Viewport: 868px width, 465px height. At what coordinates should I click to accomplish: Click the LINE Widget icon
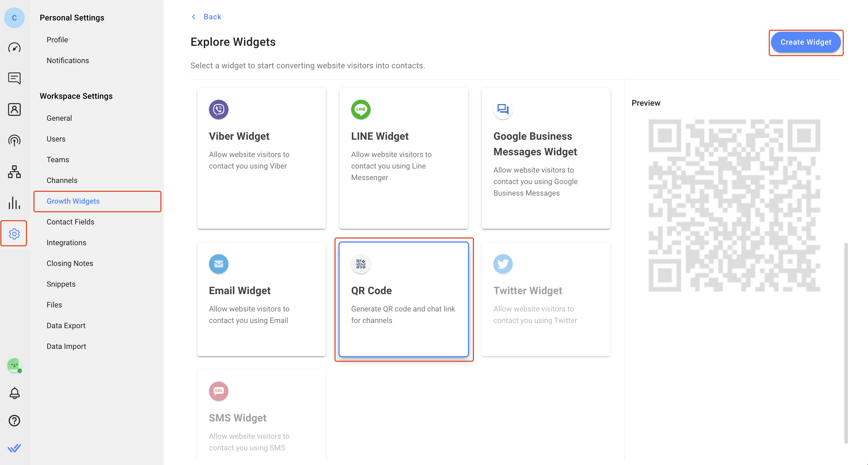(361, 109)
